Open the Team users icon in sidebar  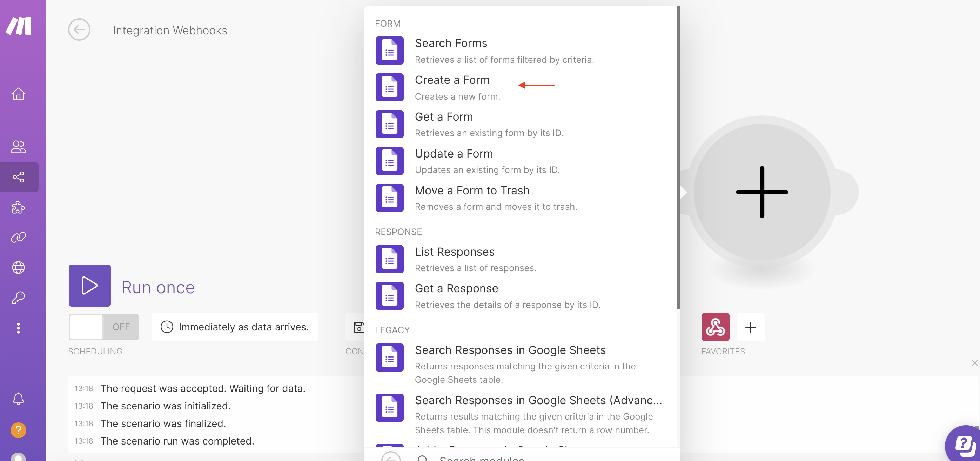[x=18, y=147]
